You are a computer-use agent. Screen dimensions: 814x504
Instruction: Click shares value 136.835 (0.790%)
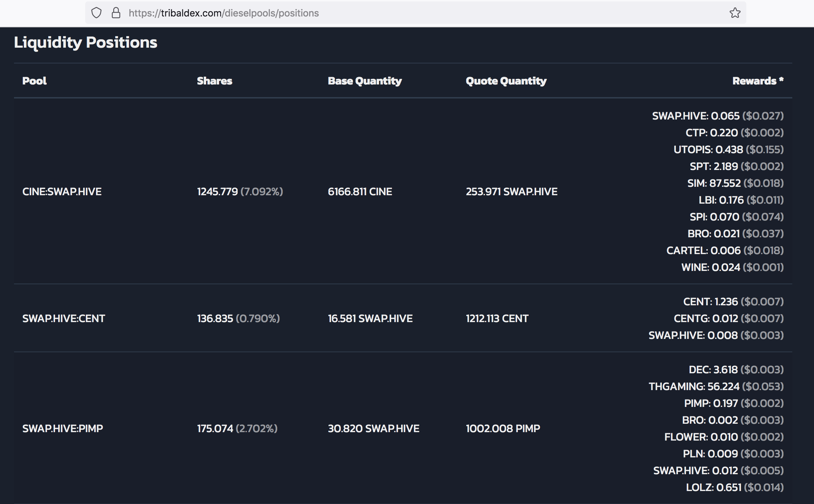pyautogui.click(x=239, y=319)
